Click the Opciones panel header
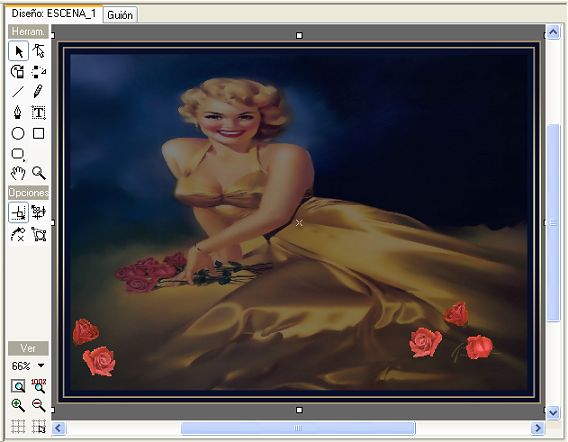568x442 pixels. click(28, 192)
